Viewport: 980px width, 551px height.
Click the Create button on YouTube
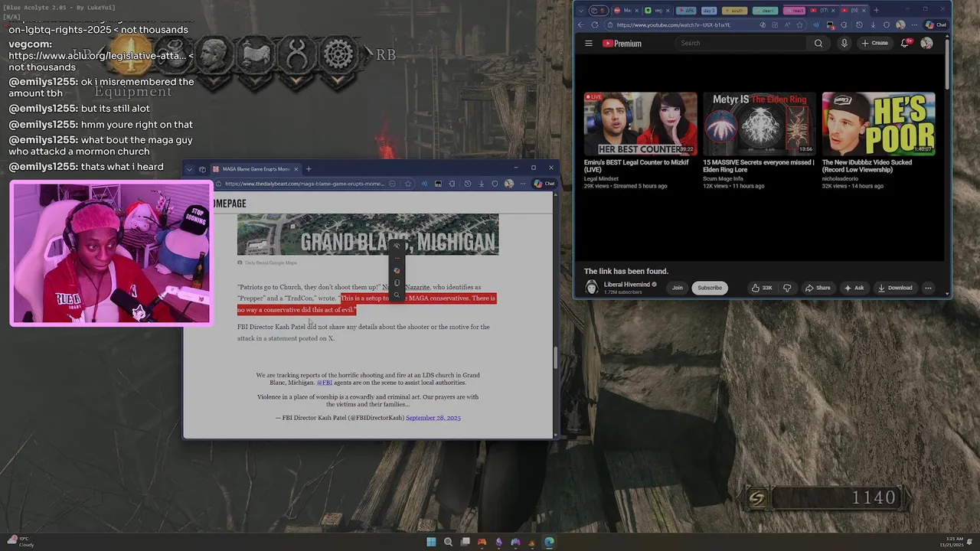[x=874, y=43]
